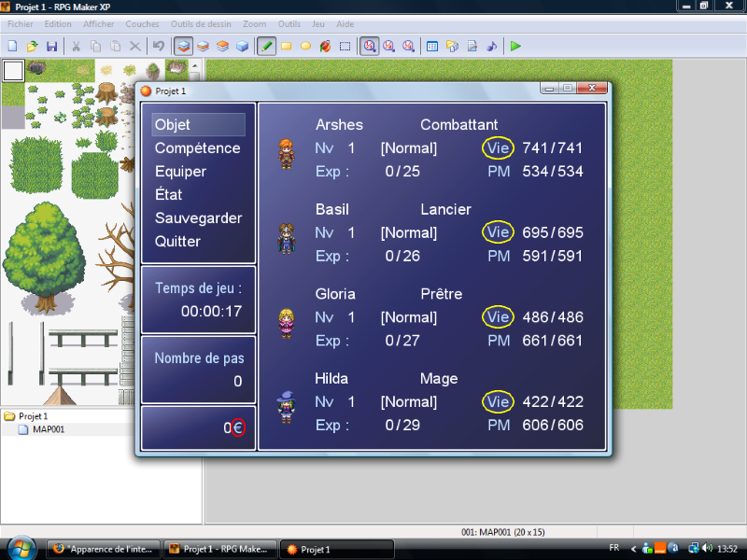Select Sauvegarder in the game menu
This screenshot has height=560, width=747.
(198, 218)
